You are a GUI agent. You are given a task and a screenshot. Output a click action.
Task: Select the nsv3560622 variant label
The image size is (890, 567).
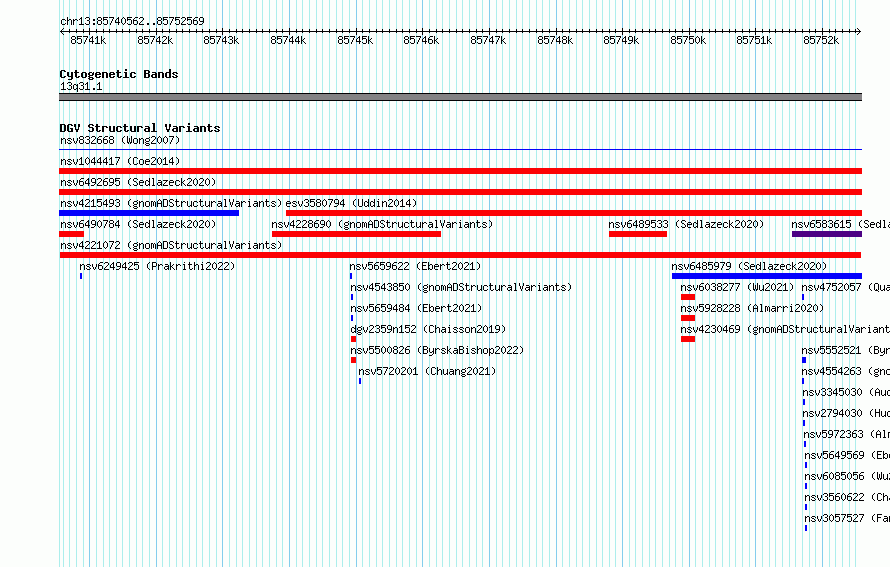847,497
